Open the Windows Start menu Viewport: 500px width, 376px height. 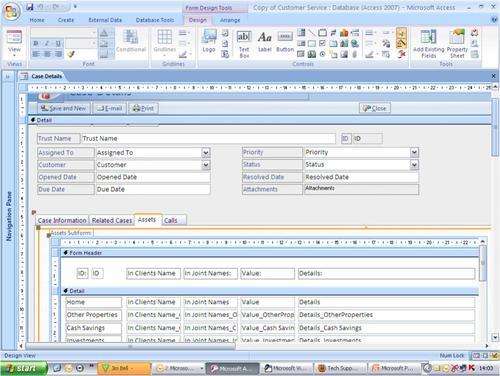click(x=23, y=368)
